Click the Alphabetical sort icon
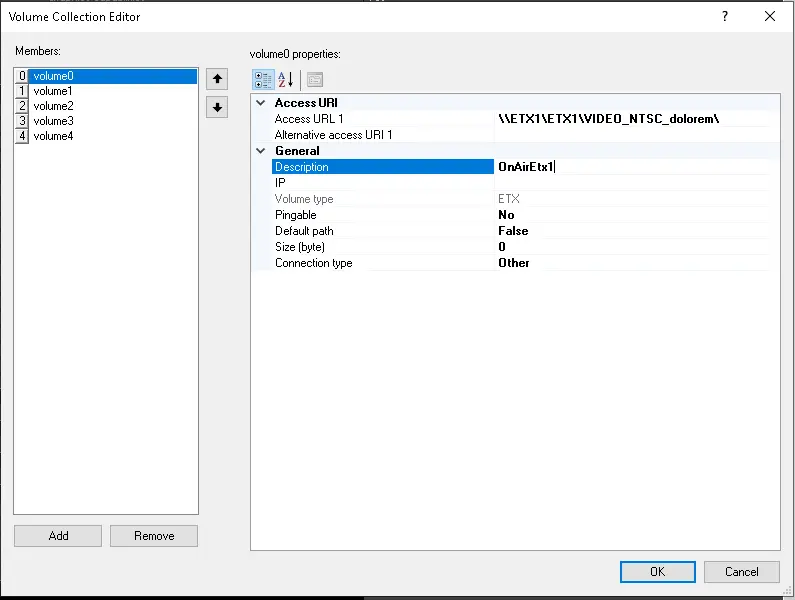 pos(286,80)
